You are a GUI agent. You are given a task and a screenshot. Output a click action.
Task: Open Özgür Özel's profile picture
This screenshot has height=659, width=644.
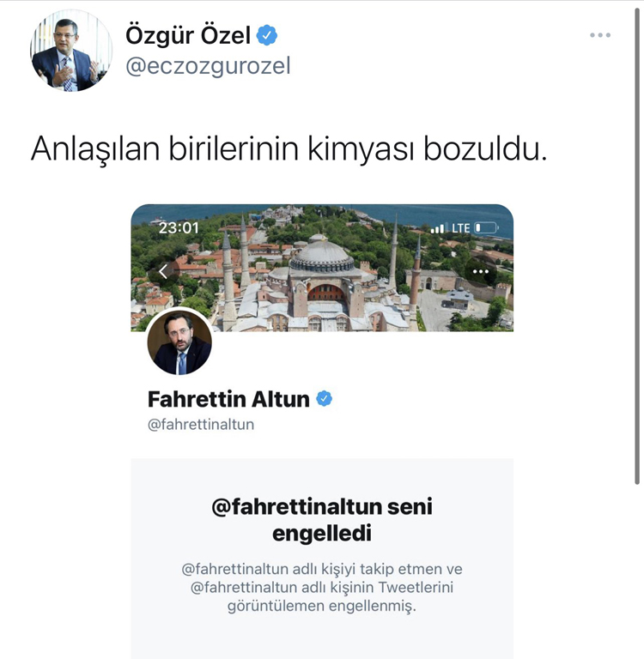71,51
